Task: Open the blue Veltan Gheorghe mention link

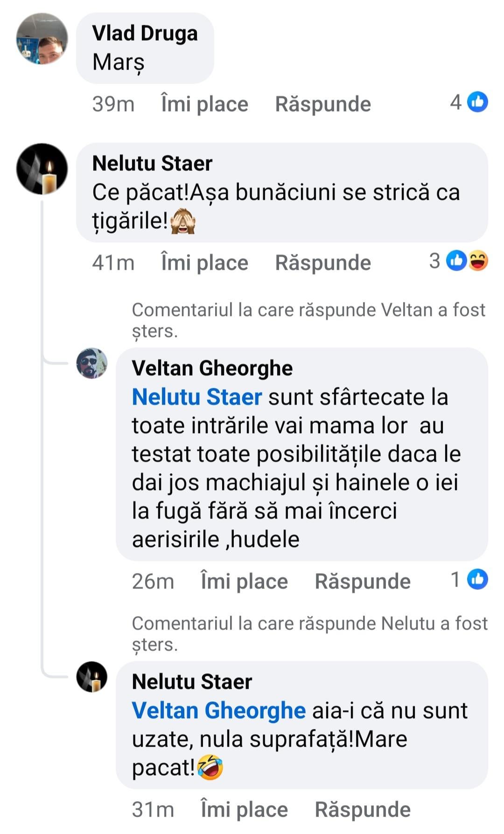Action: (218, 711)
